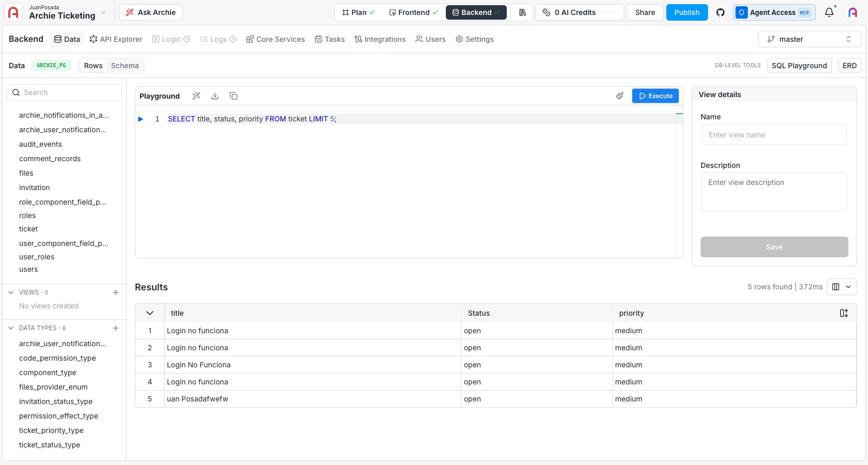Copy the query in Playground toolbar
868x465 pixels.
tap(234, 96)
